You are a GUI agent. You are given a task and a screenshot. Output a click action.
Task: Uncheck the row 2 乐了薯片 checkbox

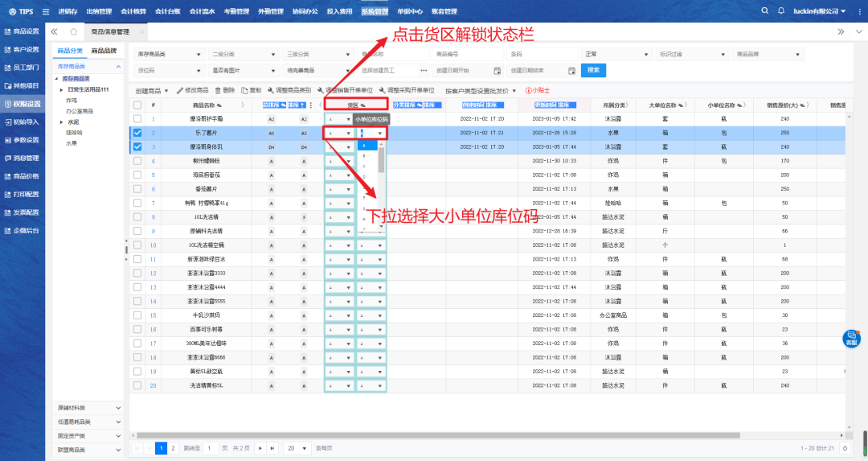(137, 133)
